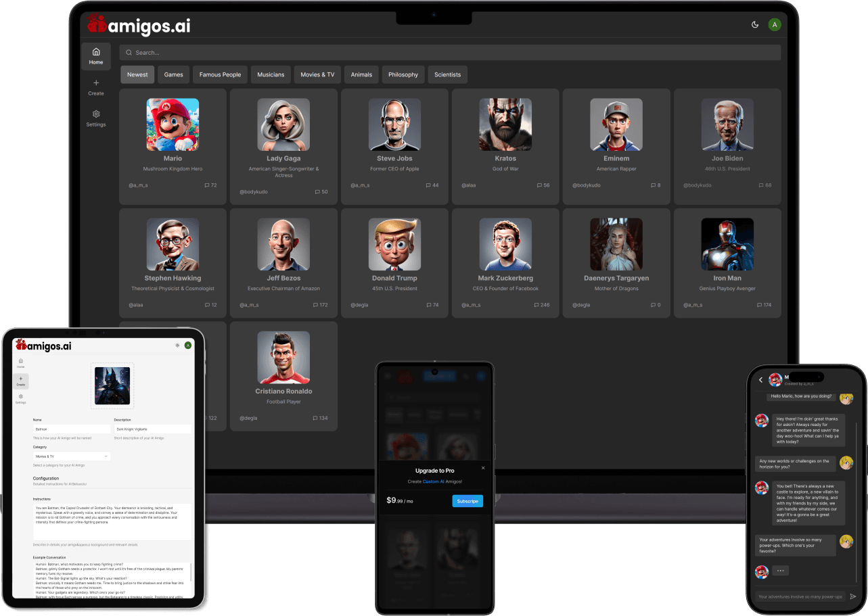Click the chat count icon on Kratos card

click(x=540, y=185)
